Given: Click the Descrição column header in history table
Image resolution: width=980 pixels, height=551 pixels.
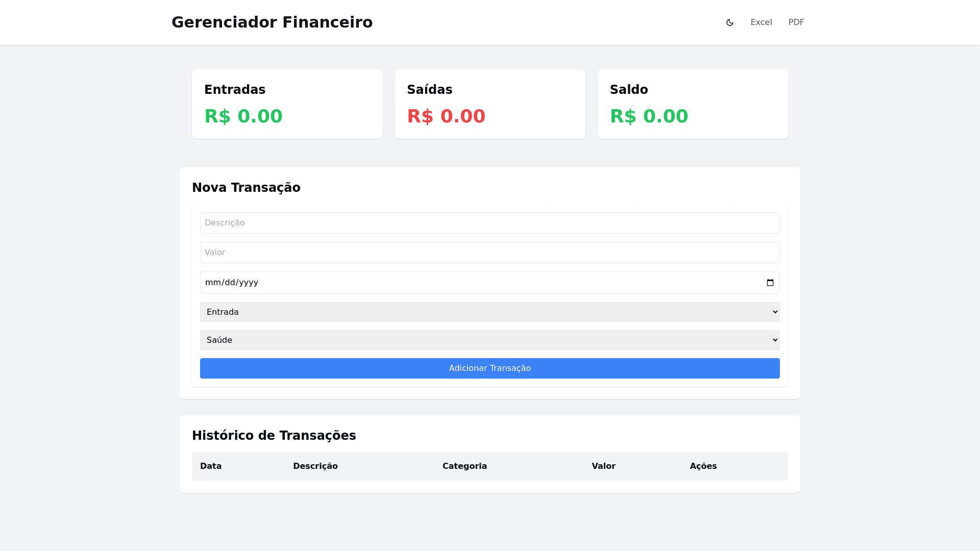Looking at the screenshot, I should click(x=315, y=466).
